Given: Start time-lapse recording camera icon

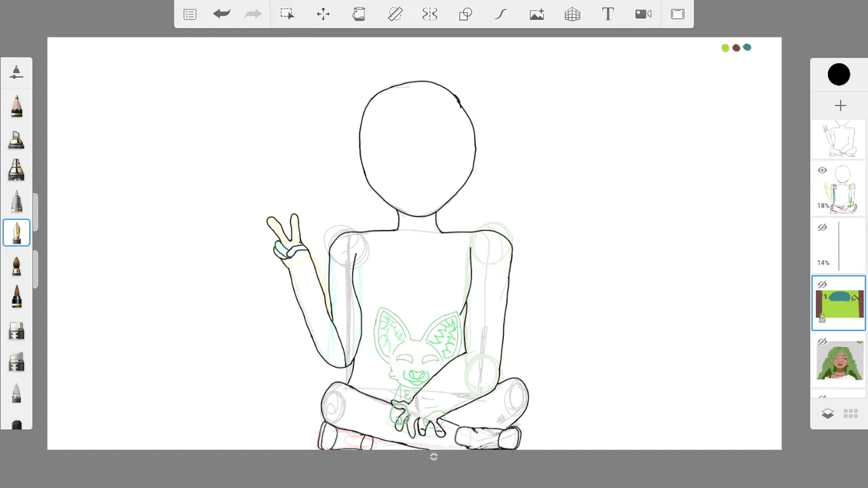Looking at the screenshot, I should [x=644, y=14].
